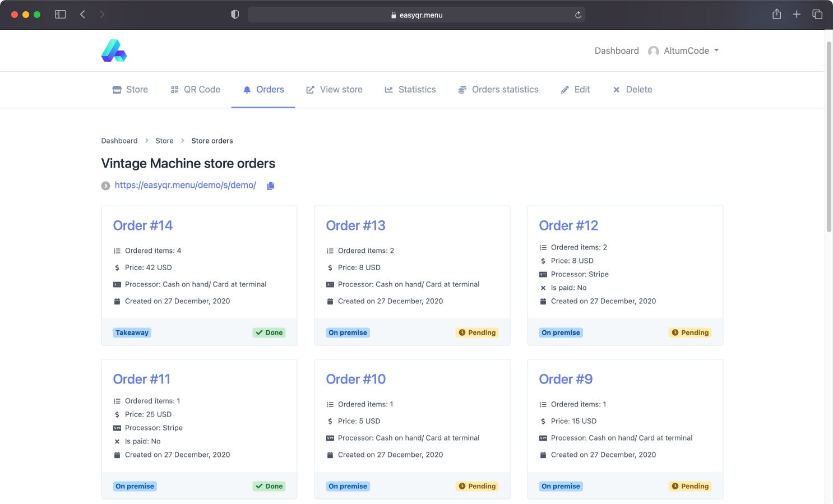This screenshot has width=833, height=504.
Task: Click 'Price: 5 USD' on Order #10
Action: pos(359,422)
